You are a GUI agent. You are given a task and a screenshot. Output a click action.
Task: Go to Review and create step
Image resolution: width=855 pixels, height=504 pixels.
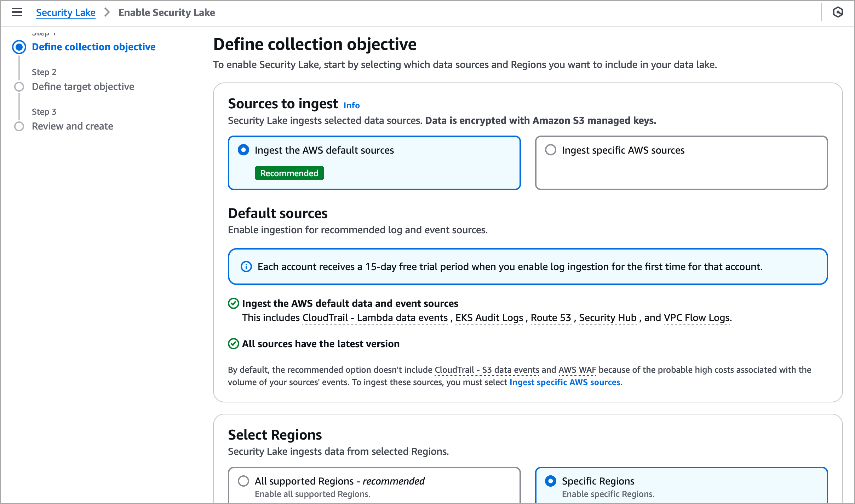[x=72, y=126]
